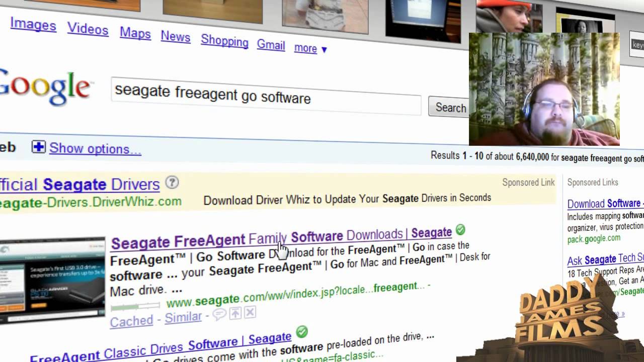Screen dimensions: 644x362
Task: Click the Seagate-Drivers.DriverWhiz.com URL text
Action: 91,202
